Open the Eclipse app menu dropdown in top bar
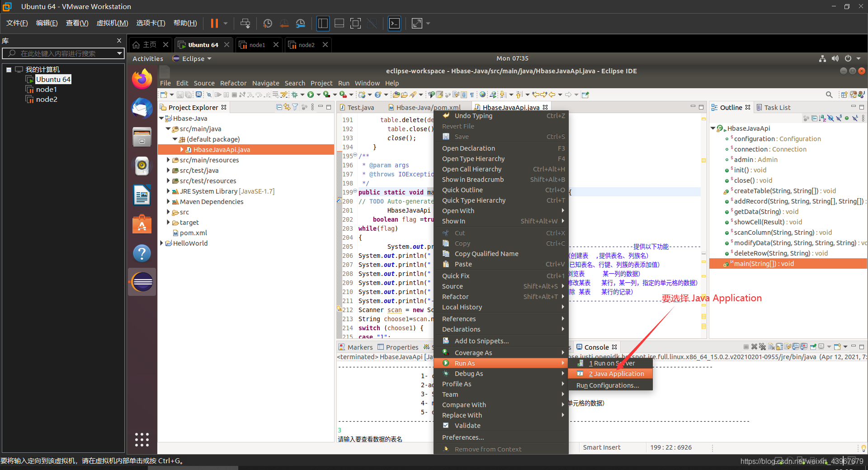The width and height of the screenshot is (868, 470). pos(192,58)
